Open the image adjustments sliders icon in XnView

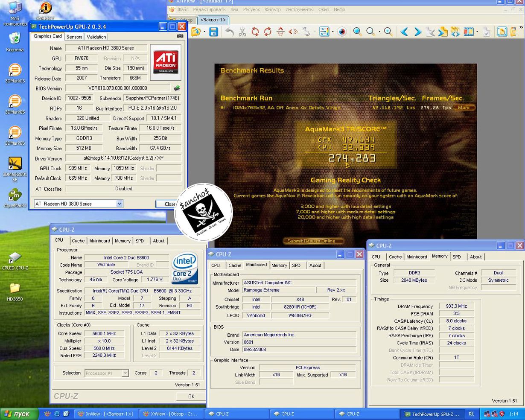click(x=324, y=32)
